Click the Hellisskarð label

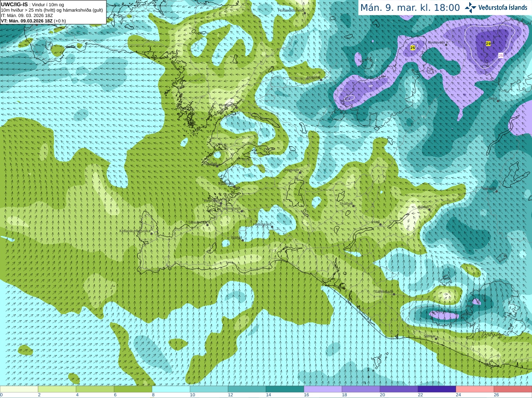click(x=262, y=224)
